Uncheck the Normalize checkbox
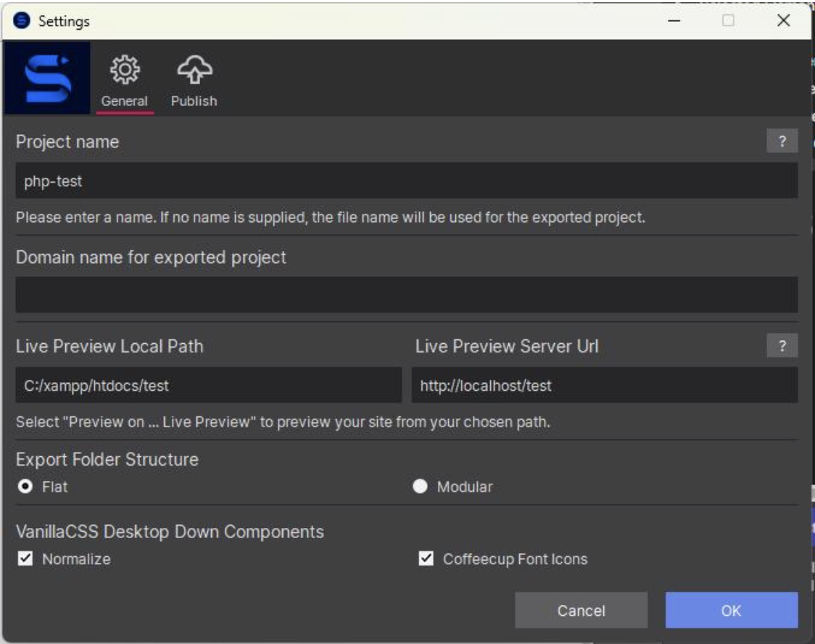Screen dimensions: 815x644 pyautogui.click(x=25, y=558)
